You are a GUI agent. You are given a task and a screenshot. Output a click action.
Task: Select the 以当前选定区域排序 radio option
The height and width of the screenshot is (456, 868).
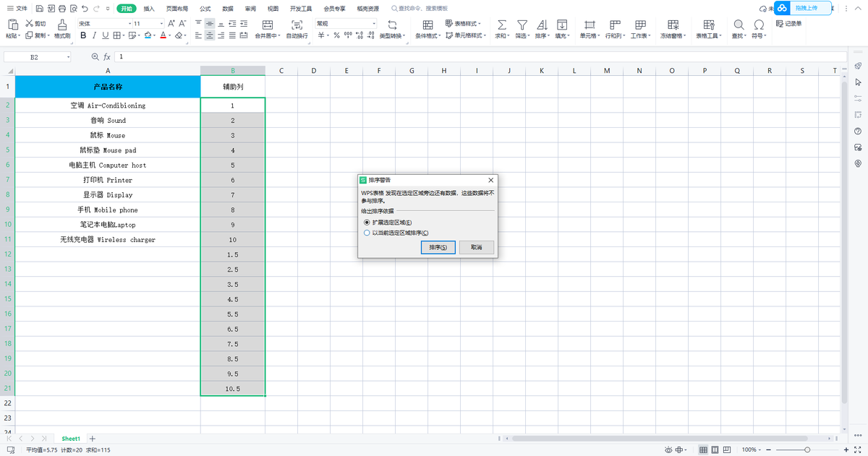click(x=367, y=233)
